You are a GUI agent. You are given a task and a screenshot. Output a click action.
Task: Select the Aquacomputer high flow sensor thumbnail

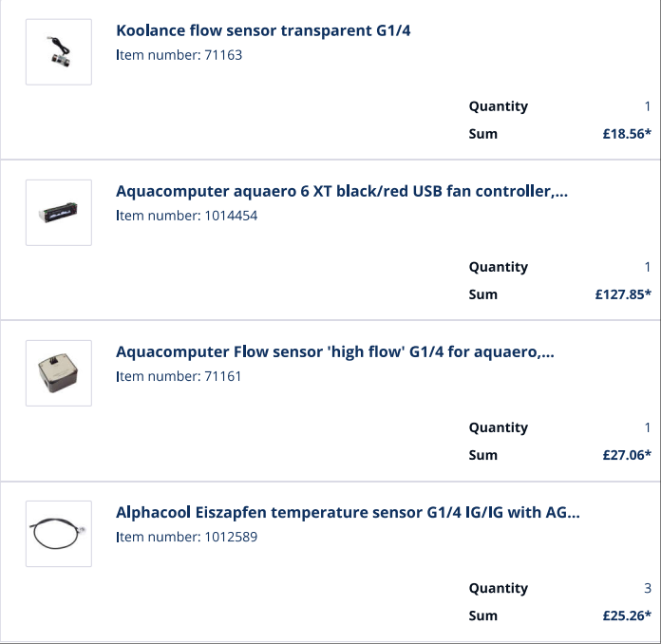pos(59,372)
